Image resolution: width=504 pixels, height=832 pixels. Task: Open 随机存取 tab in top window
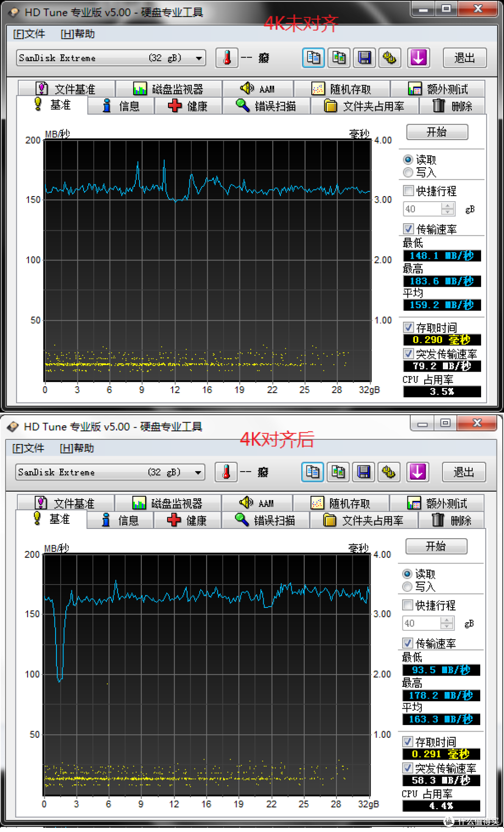[x=342, y=89]
